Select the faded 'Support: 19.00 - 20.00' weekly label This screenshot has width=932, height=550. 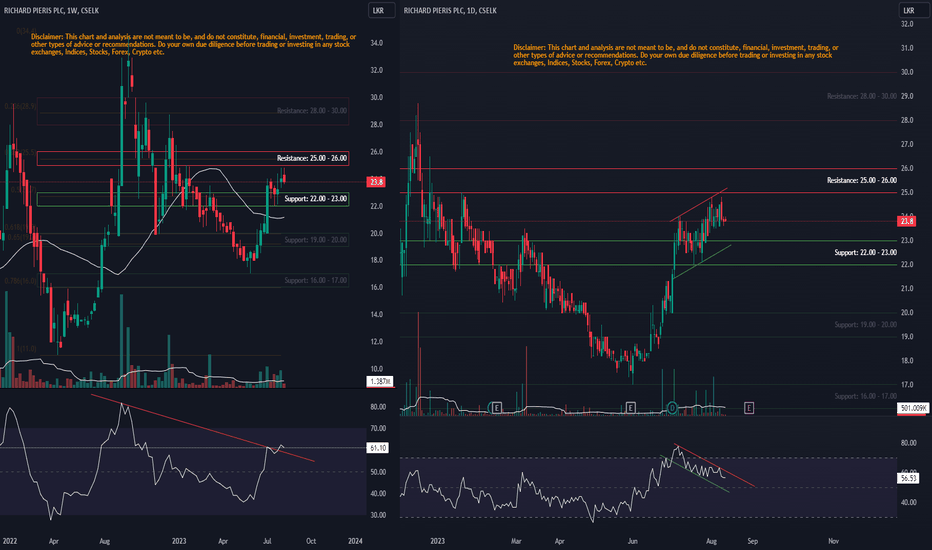(x=316, y=240)
